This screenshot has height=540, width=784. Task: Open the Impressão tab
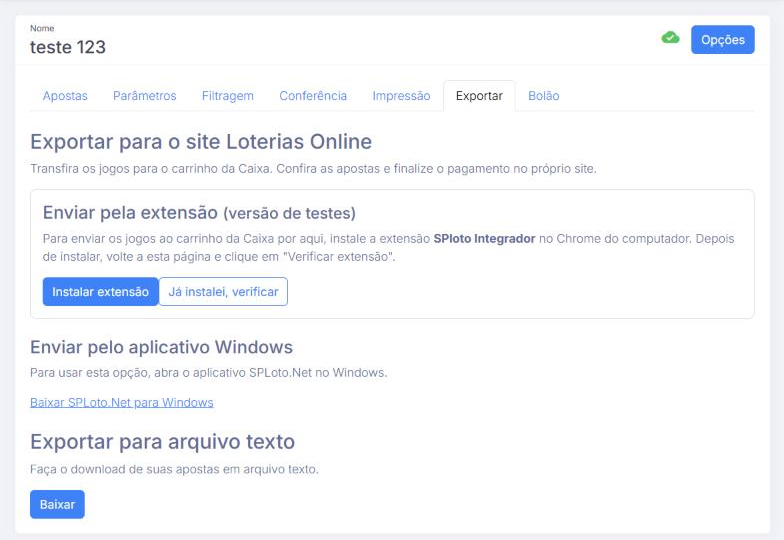coord(401,96)
